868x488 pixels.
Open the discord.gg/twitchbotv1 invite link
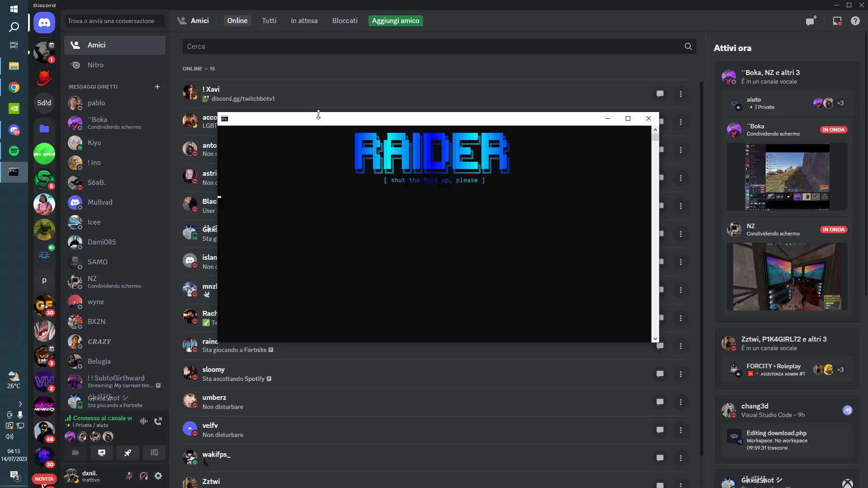click(244, 99)
